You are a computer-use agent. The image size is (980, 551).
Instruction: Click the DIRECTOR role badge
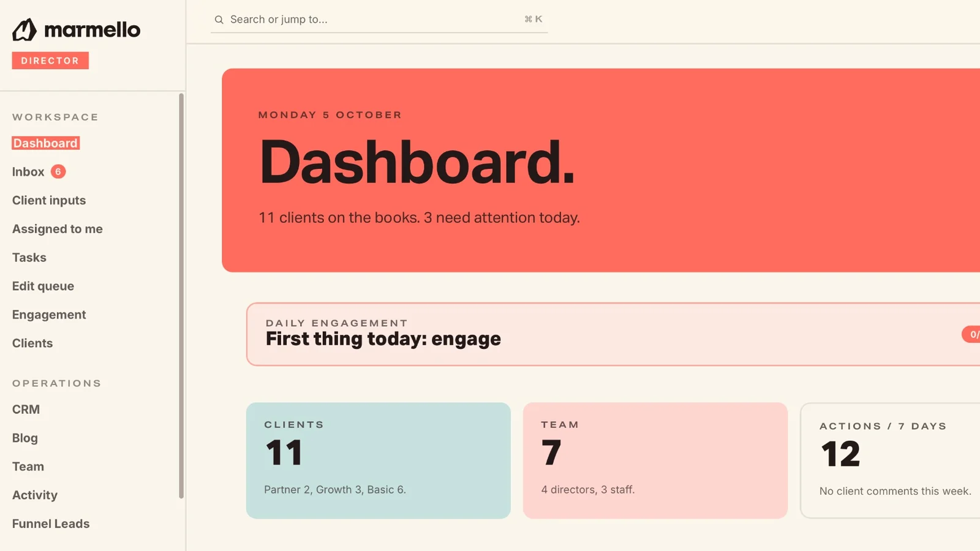50,61
